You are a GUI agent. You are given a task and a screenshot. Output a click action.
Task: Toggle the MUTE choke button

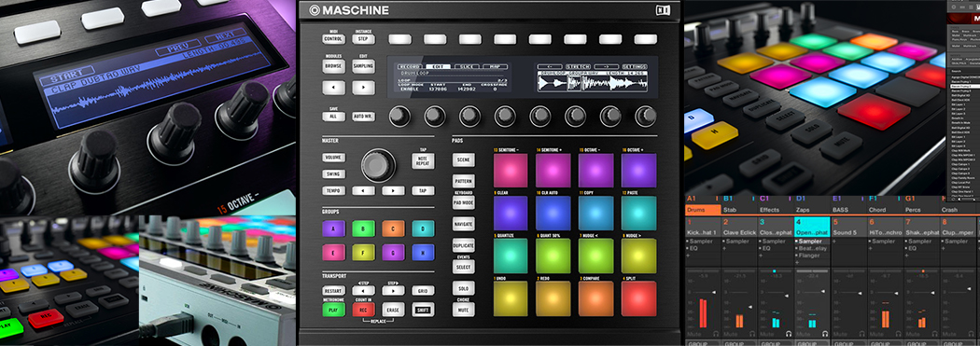[x=463, y=309]
